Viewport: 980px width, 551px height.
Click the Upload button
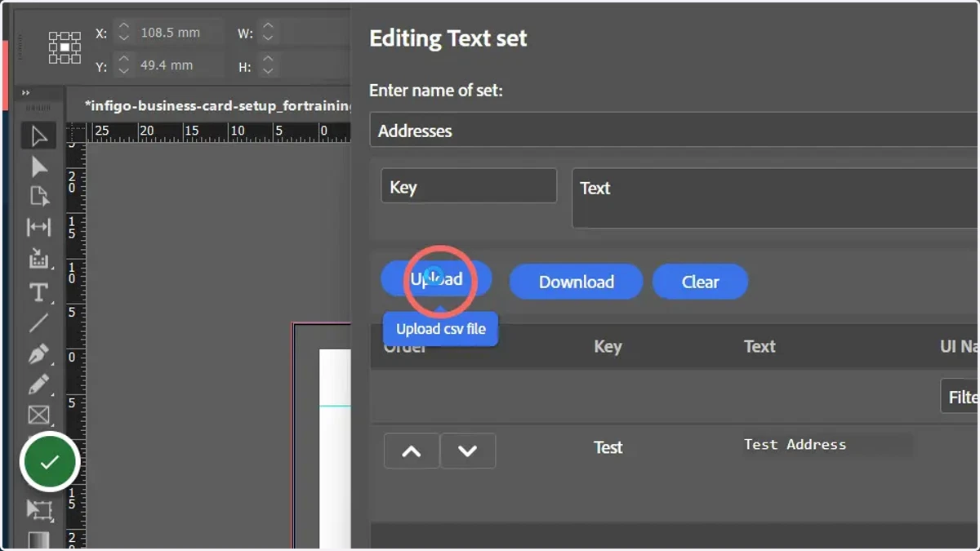[x=436, y=279]
